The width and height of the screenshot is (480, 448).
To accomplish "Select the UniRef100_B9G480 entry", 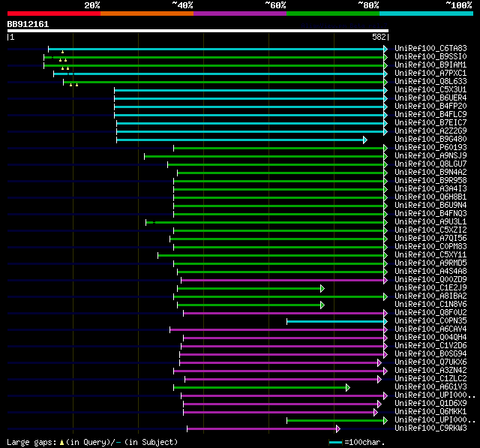I will tap(430, 140).
